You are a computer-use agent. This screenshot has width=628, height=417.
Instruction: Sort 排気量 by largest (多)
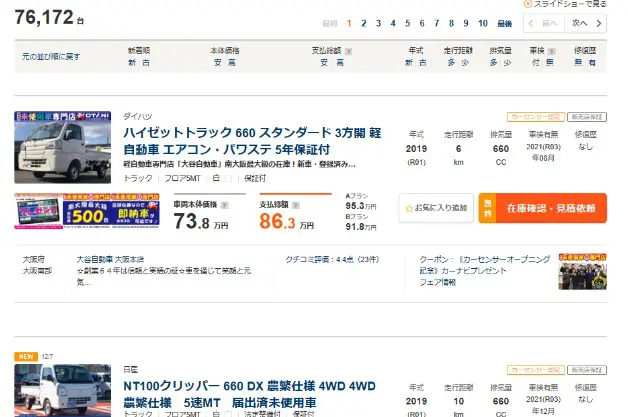pos(494,63)
